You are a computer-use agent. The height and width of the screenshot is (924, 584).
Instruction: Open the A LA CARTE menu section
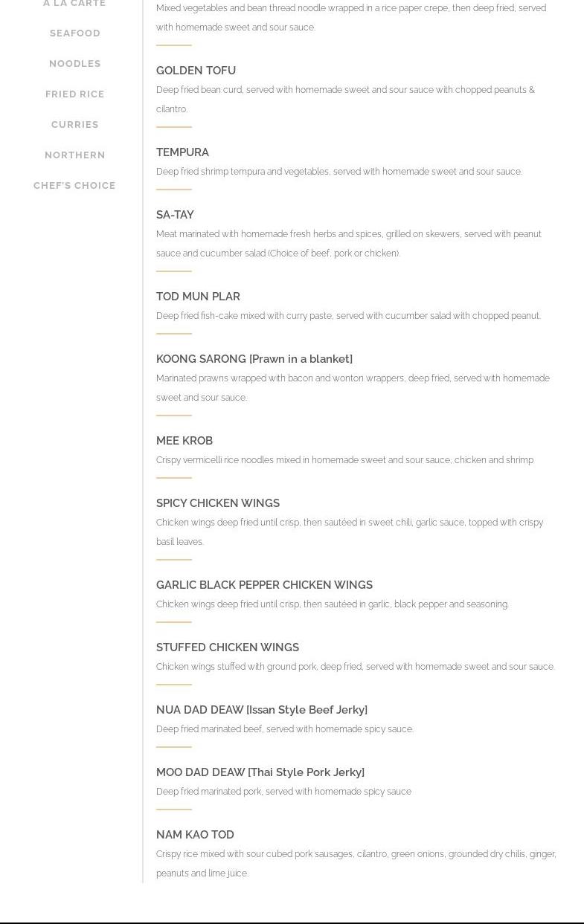pyautogui.click(x=74, y=4)
